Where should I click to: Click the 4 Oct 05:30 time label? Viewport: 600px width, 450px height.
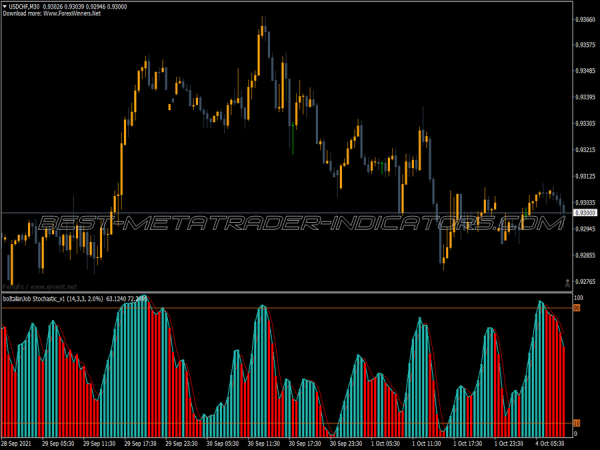pos(550,443)
